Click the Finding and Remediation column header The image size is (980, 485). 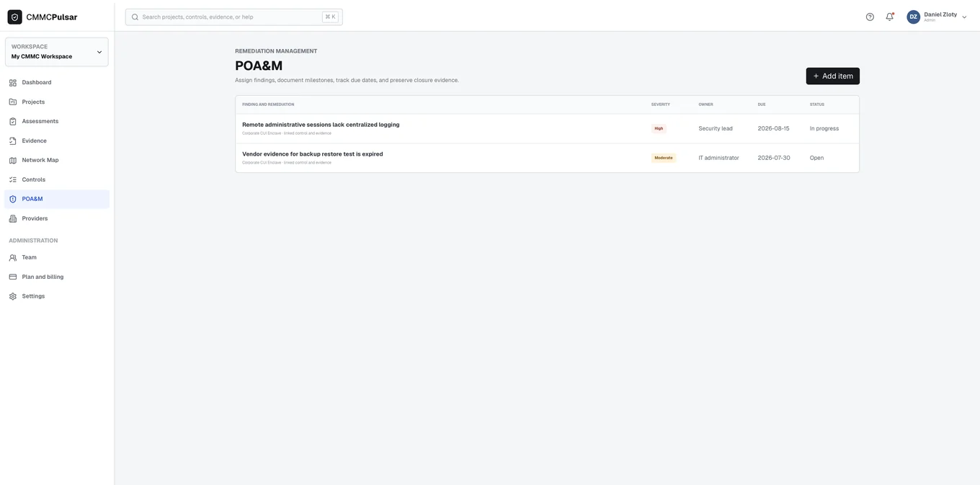coord(268,104)
